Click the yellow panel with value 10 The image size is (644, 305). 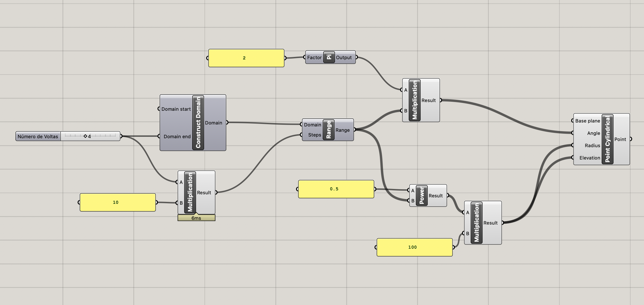pos(118,202)
